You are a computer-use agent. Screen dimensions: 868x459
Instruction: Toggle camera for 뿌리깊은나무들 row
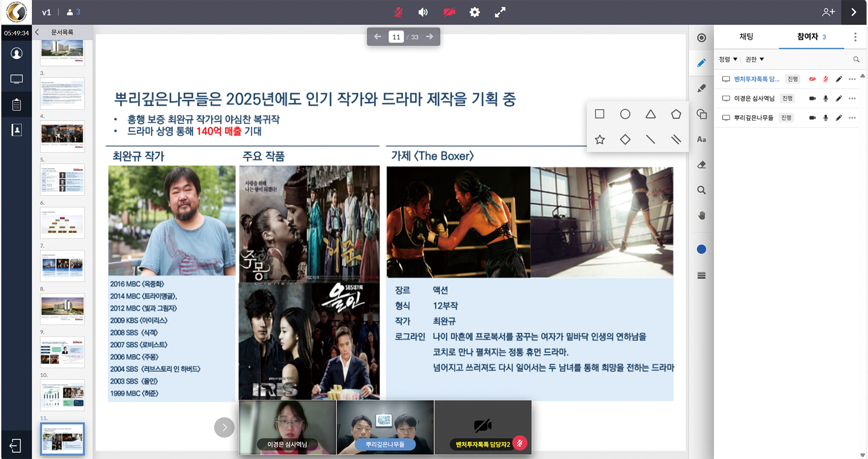812,118
